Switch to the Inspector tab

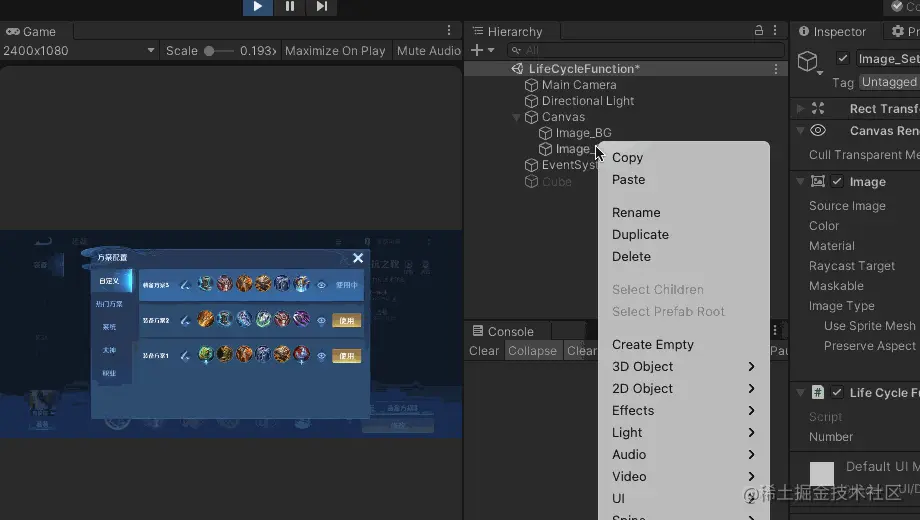(x=832, y=32)
